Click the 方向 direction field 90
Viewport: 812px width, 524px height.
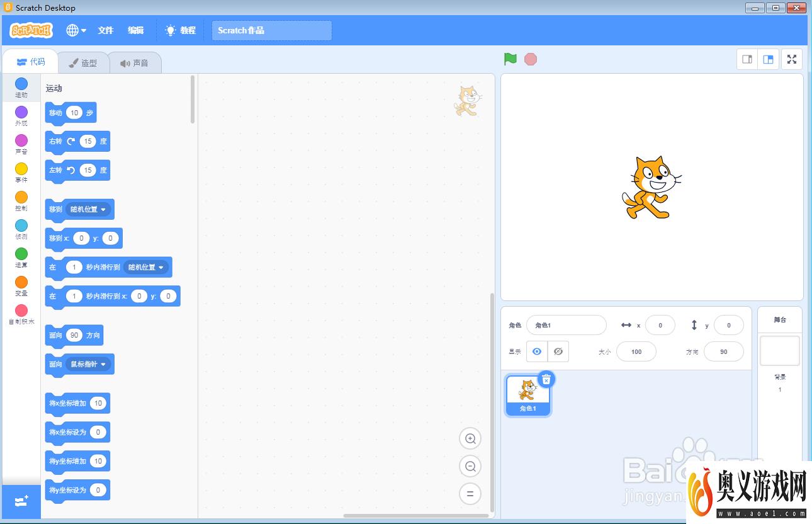coord(723,351)
